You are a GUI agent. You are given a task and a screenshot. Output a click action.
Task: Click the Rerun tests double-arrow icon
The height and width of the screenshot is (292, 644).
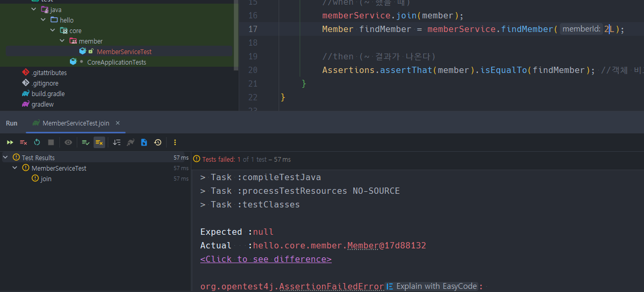10,142
